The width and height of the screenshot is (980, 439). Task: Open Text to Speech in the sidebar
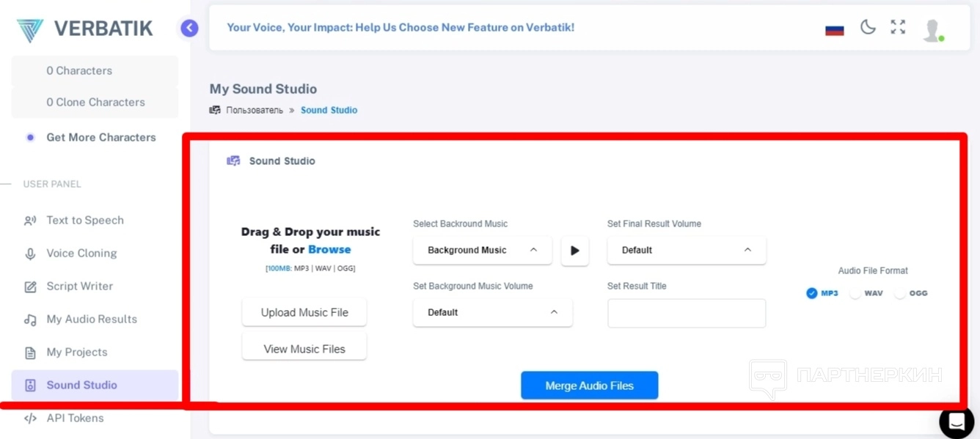(84, 220)
